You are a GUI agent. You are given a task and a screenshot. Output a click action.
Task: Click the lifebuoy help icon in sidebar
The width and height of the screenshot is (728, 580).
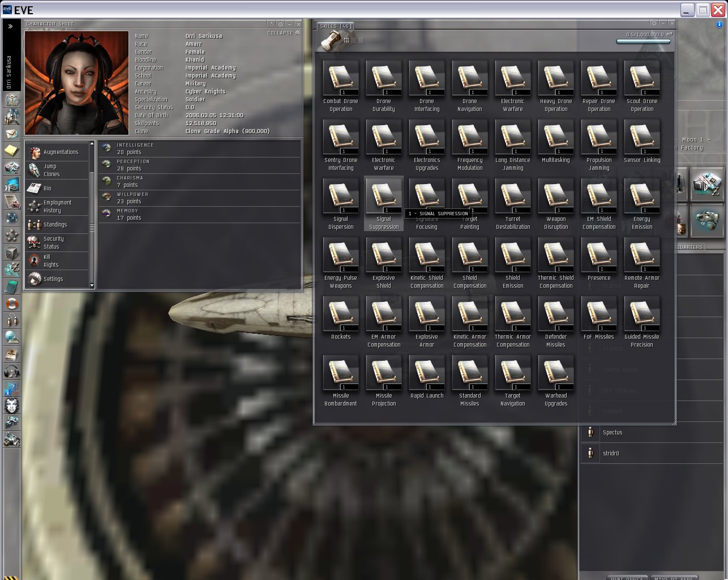[12, 304]
